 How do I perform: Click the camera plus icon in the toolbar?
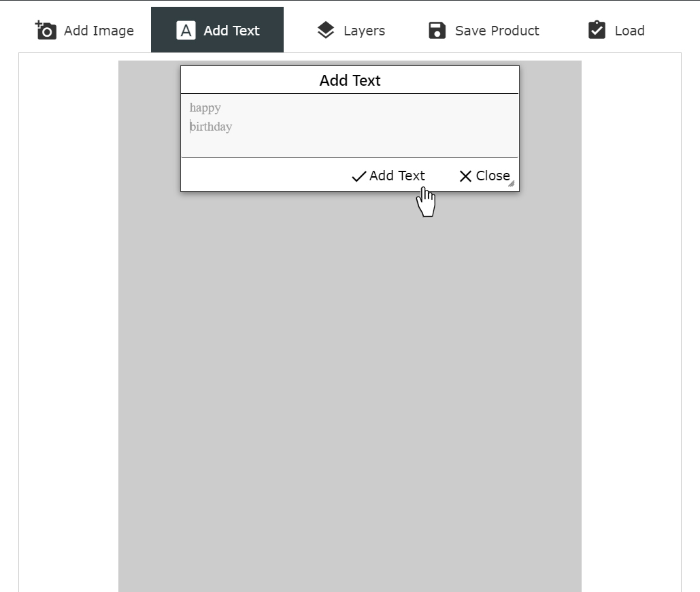coord(45,30)
